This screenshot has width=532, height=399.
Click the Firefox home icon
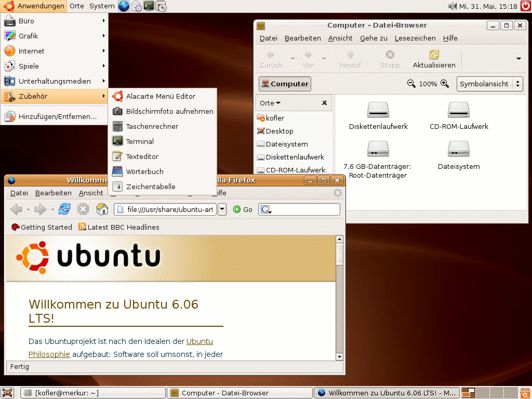(102, 209)
